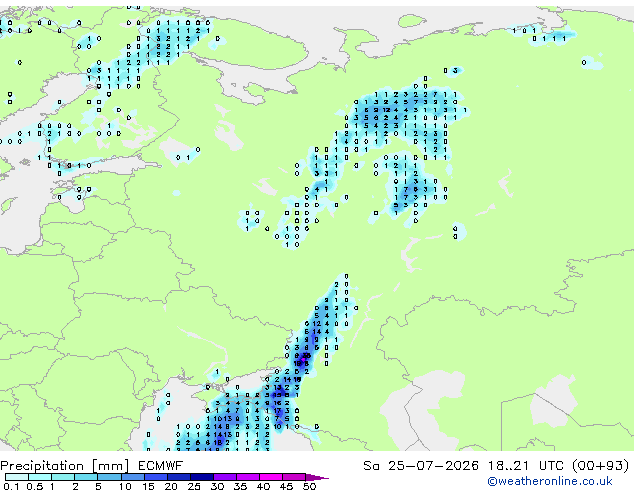
Task: Click the 0.1–0.5 mm legend color swatch
Action: pos(17,477)
